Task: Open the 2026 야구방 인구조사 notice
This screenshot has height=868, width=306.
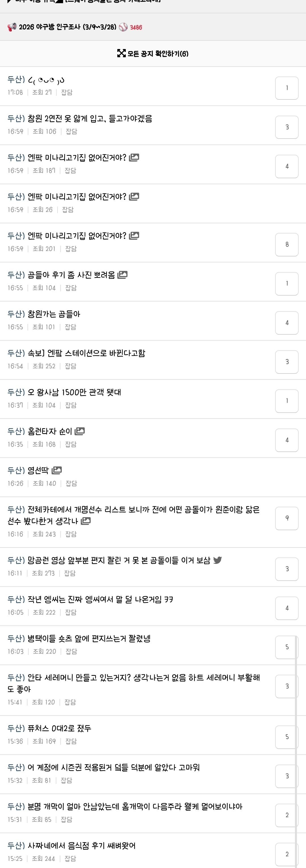Action: coord(67,27)
